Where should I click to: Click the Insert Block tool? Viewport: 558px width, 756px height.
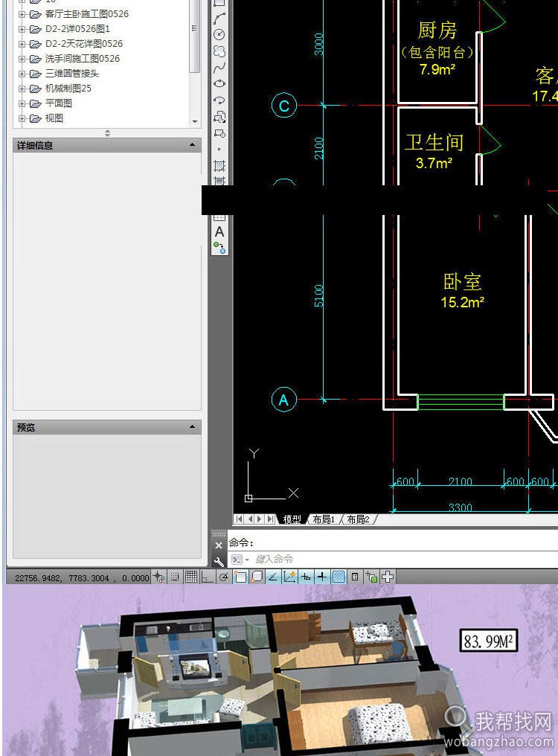point(219,117)
